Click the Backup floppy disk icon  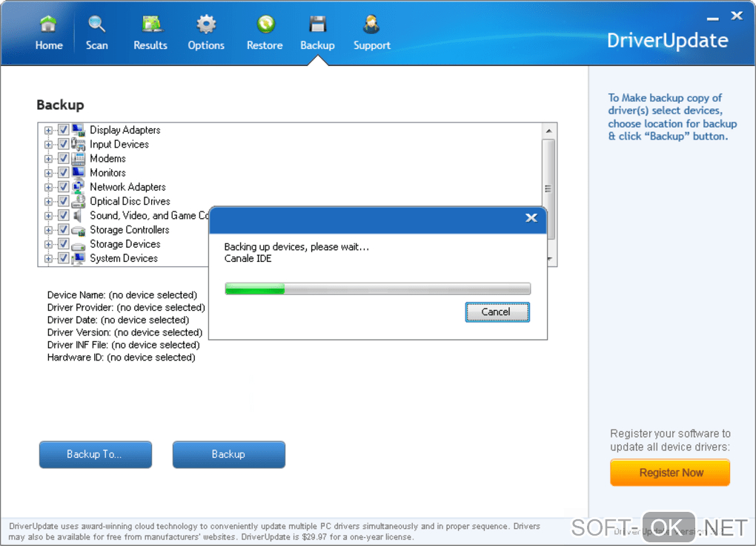click(x=318, y=24)
